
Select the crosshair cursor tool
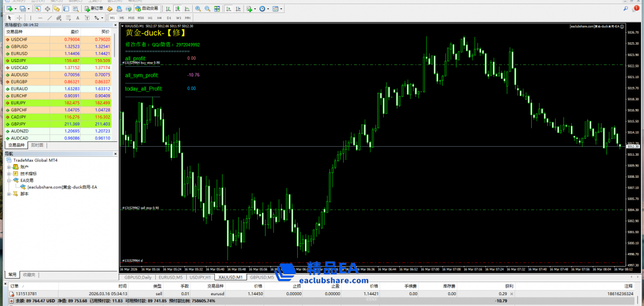(20, 18)
